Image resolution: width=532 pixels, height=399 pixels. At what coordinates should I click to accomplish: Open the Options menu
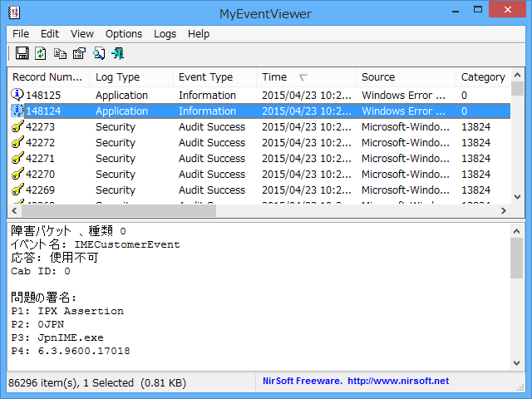click(124, 34)
